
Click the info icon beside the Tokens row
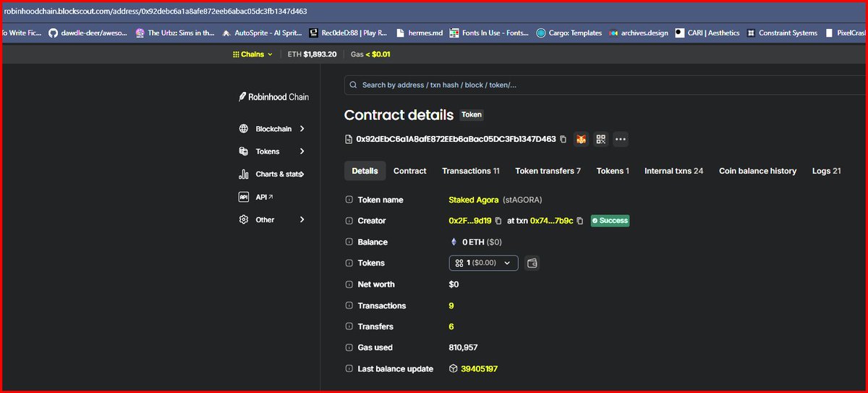[349, 263]
